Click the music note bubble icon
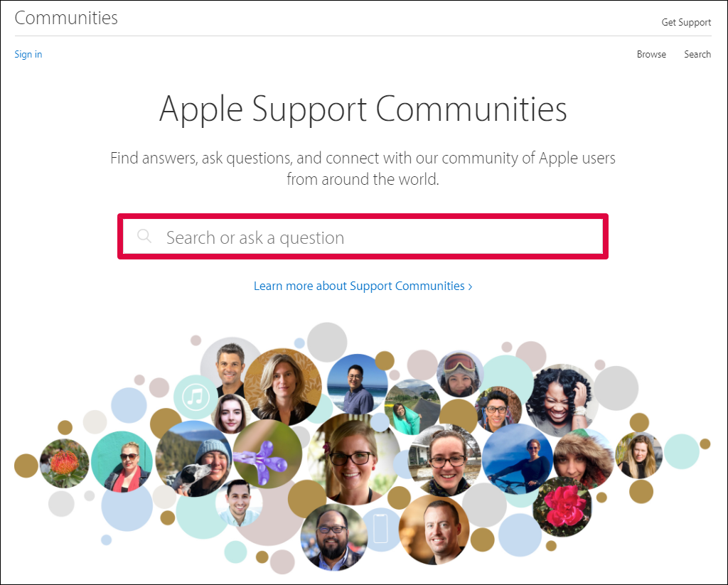 coord(196,397)
